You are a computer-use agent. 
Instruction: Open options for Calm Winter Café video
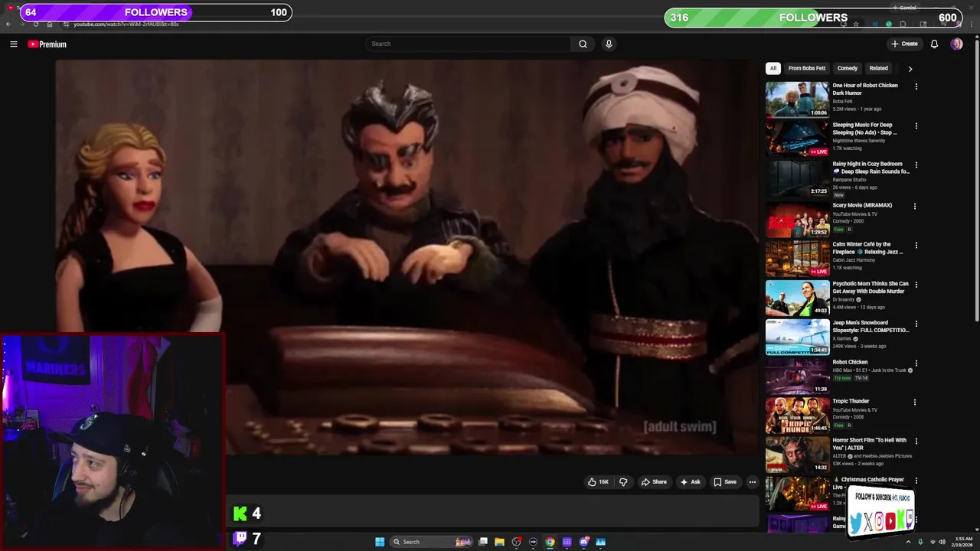tap(916, 246)
